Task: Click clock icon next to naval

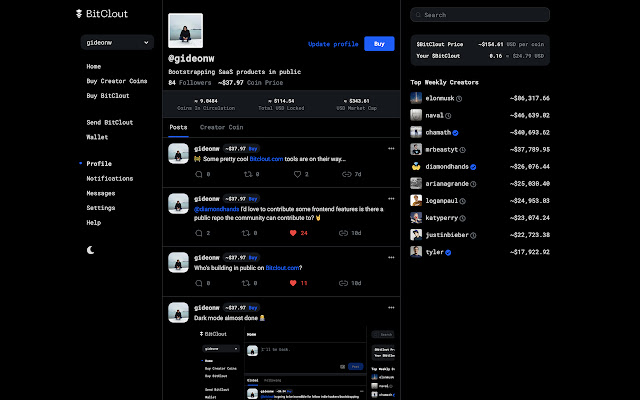Action: 448,116
